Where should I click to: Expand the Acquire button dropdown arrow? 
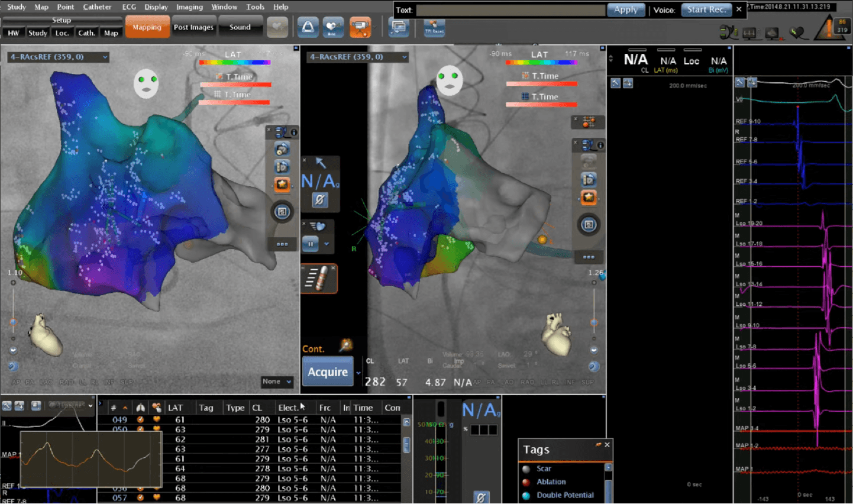pos(358,373)
